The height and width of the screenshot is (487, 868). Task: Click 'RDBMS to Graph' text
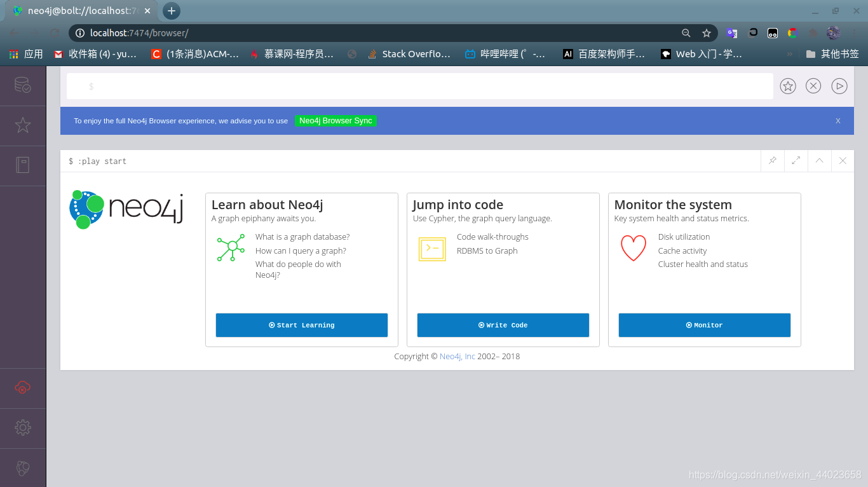(487, 251)
